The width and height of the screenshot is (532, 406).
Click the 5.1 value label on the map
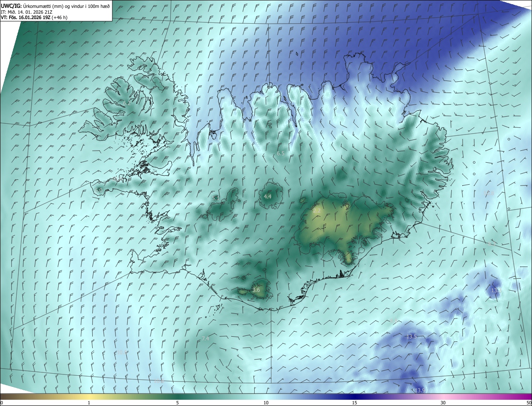216,198
